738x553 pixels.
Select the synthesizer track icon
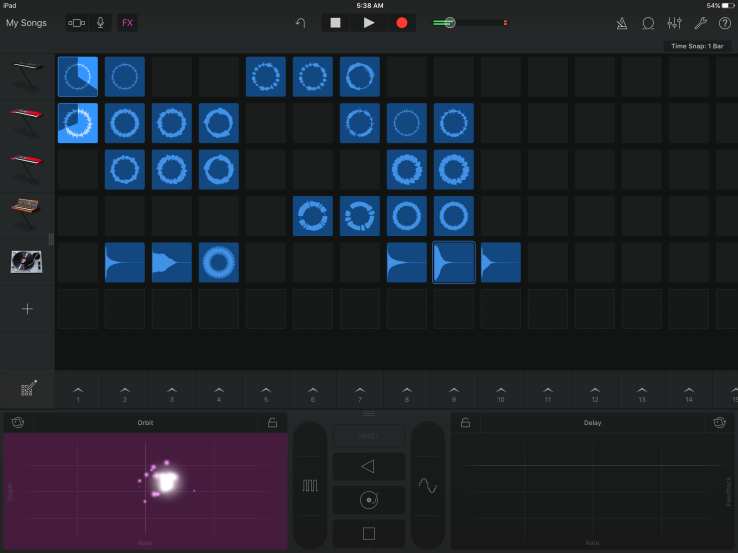[27, 216]
